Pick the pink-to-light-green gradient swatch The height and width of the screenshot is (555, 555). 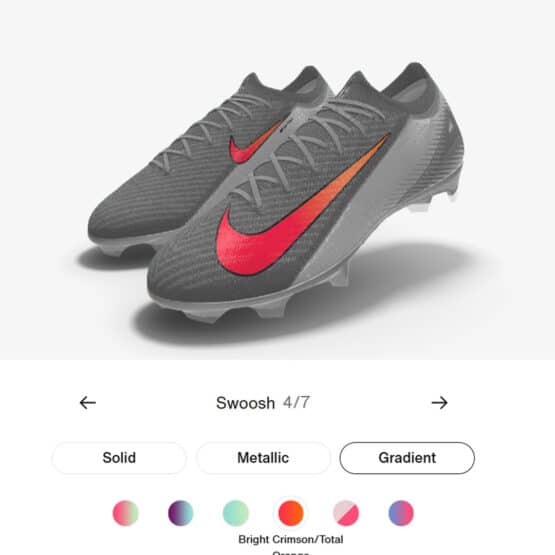[x=126, y=513]
